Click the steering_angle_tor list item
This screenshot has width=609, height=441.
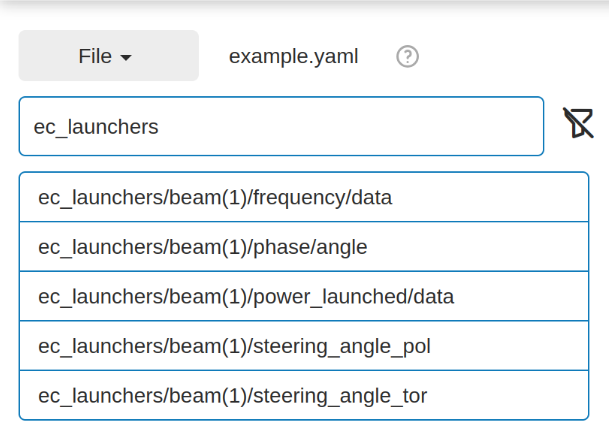[304, 396]
